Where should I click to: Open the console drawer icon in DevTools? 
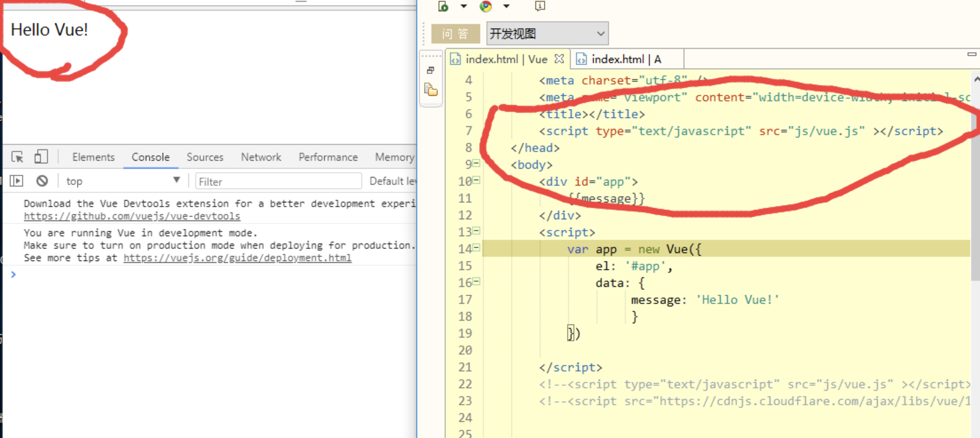tap(16, 181)
